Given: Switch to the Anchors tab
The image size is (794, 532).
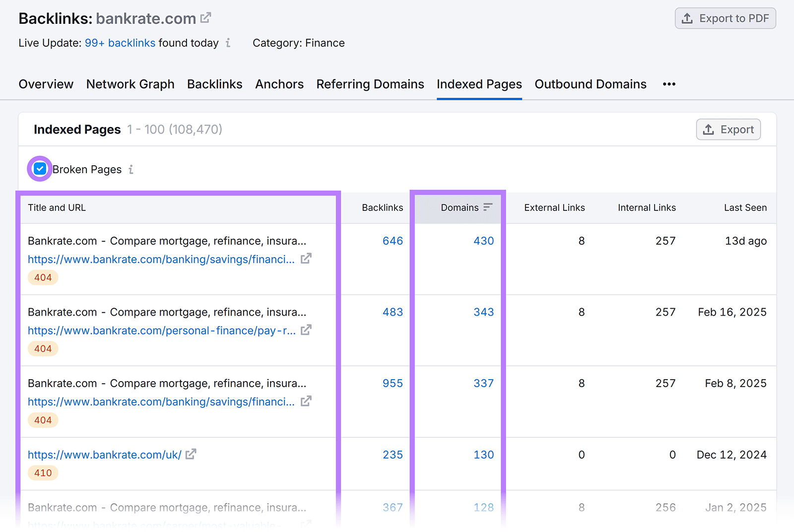Looking at the screenshot, I should [x=279, y=84].
